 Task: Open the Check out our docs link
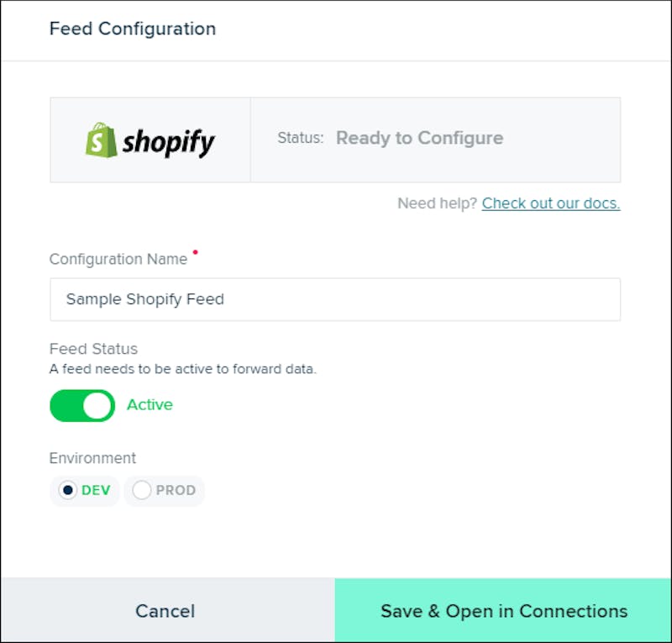[551, 203]
